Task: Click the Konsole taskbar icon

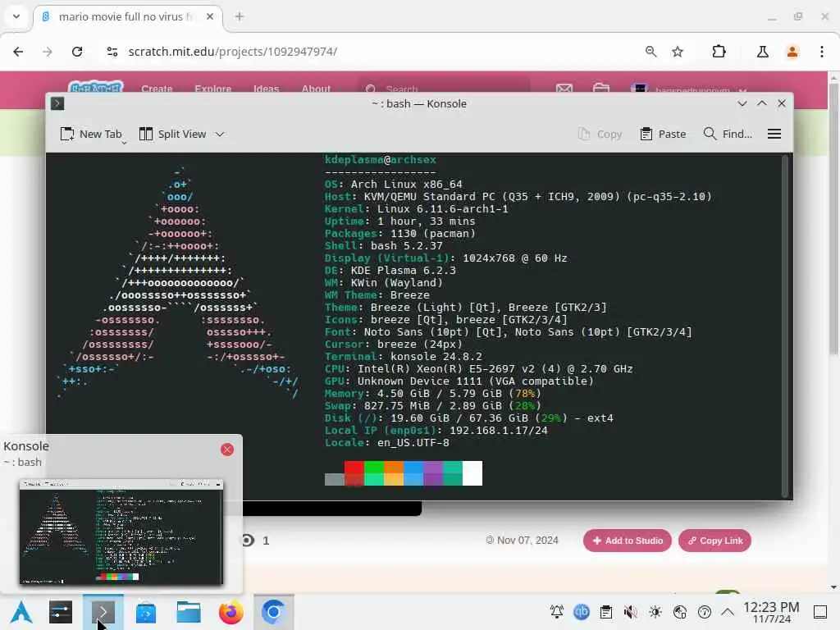Action: 103,612
